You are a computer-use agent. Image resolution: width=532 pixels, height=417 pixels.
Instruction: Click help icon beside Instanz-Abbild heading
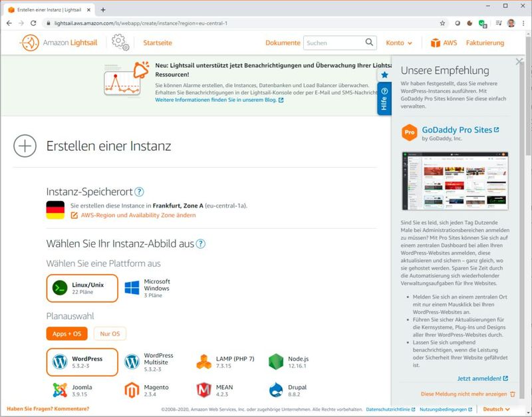[201, 243]
